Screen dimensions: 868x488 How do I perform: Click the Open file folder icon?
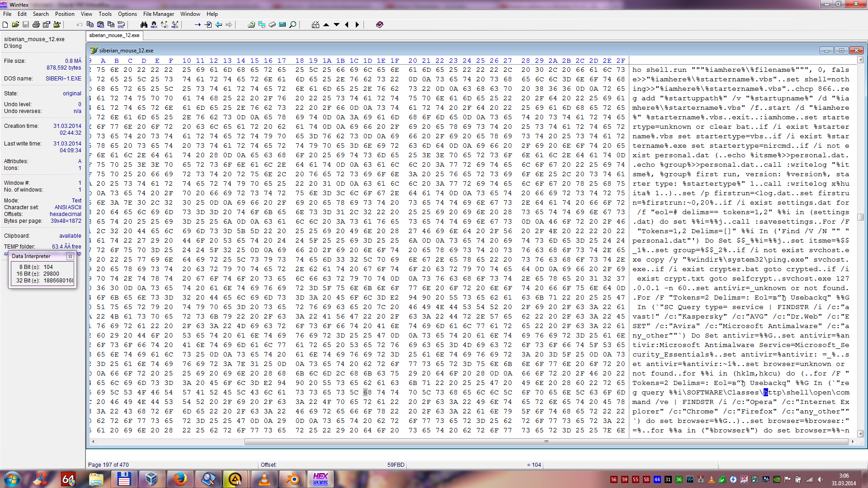tap(15, 25)
